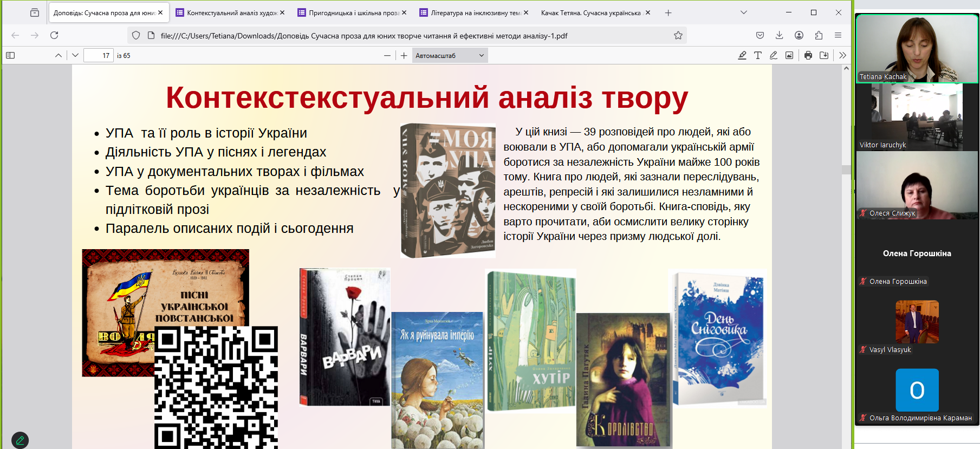Activate the add text annotation tool
Screen dimensions: 980x449
coord(758,55)
